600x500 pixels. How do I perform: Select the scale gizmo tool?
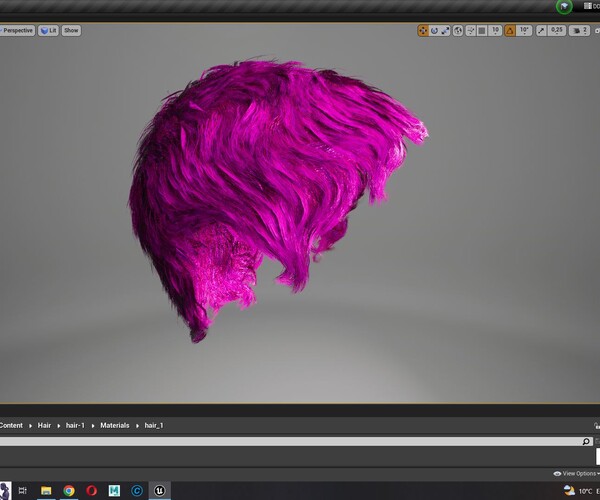click(445, 31)
